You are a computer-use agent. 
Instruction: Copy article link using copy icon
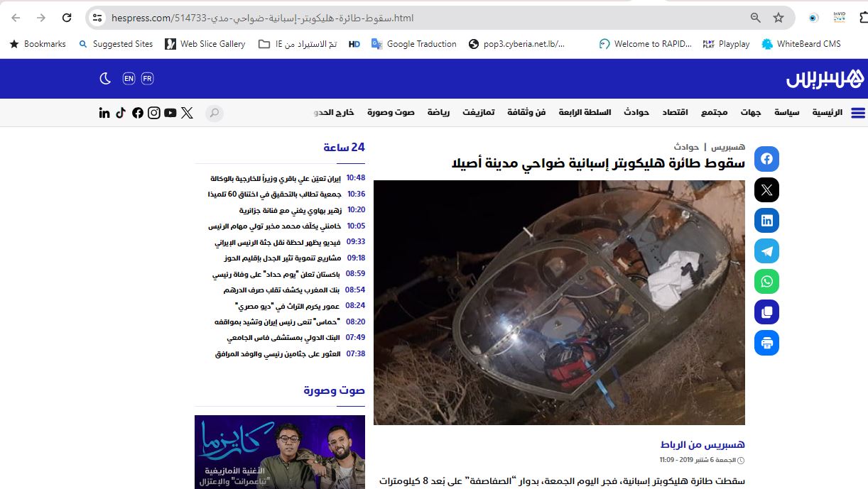point(766,312)
